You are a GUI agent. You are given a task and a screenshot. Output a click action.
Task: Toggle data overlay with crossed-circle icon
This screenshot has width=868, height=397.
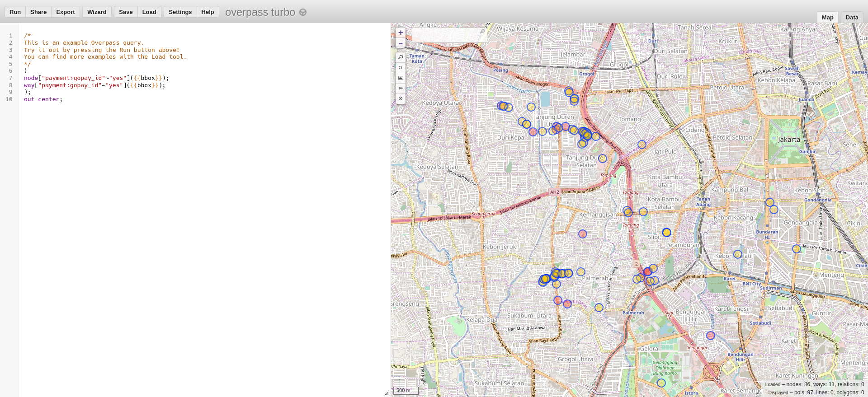pyautogui.click(x=401, y=98)
